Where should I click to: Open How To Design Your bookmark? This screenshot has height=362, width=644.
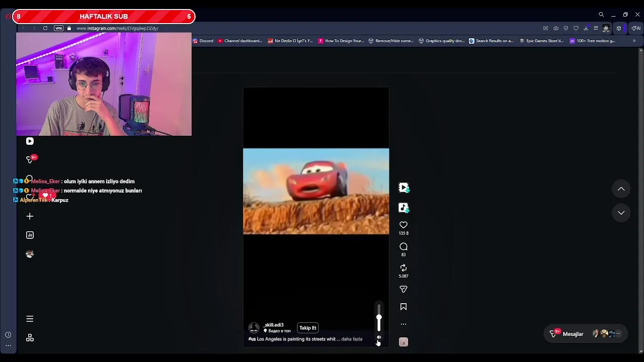point(341,41)
